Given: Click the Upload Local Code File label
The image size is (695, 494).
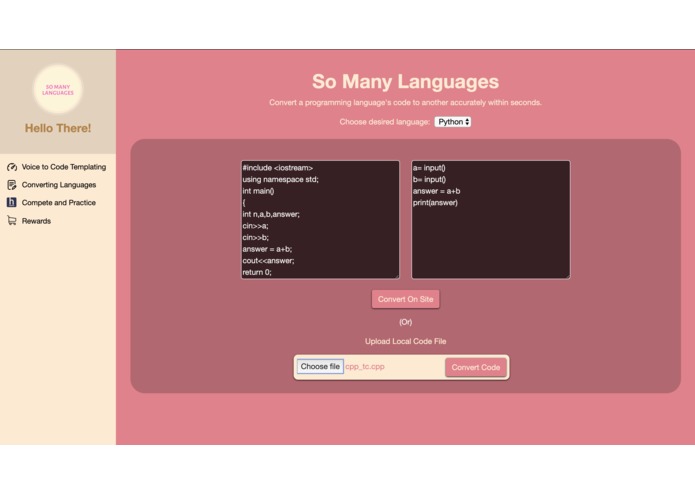Looking at the screenshot, I should pos(406,341).
